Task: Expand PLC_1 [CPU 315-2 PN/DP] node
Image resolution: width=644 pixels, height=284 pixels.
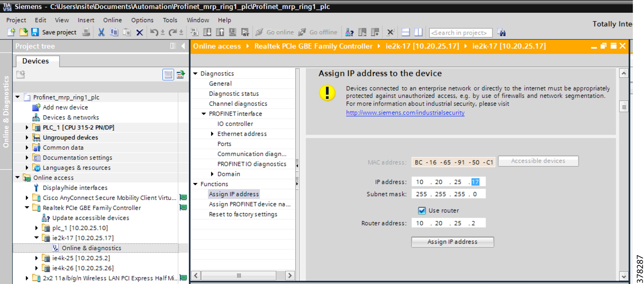Action: pyautogui.click(x=27, y=127)
